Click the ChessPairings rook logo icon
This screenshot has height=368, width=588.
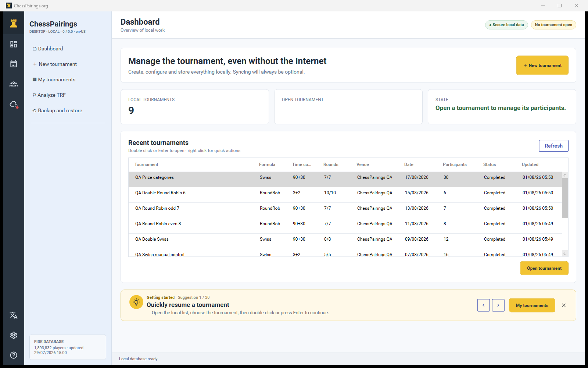click(14, 23)
